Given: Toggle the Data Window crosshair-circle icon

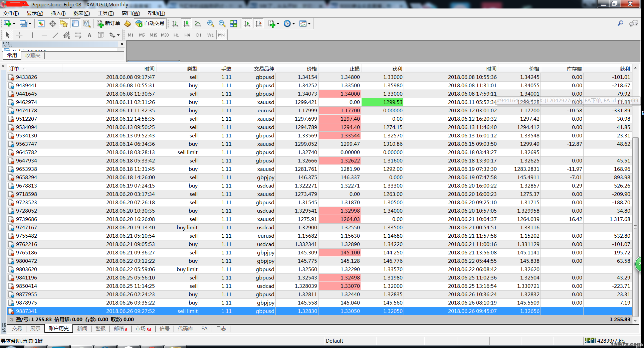Looking at the screenshot, I should coord(52,23).
